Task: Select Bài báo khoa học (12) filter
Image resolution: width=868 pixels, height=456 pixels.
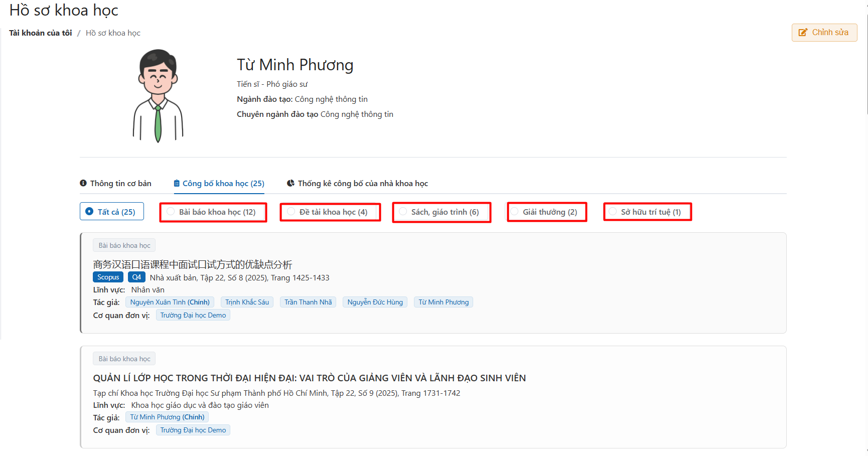Action: (171, 212)
